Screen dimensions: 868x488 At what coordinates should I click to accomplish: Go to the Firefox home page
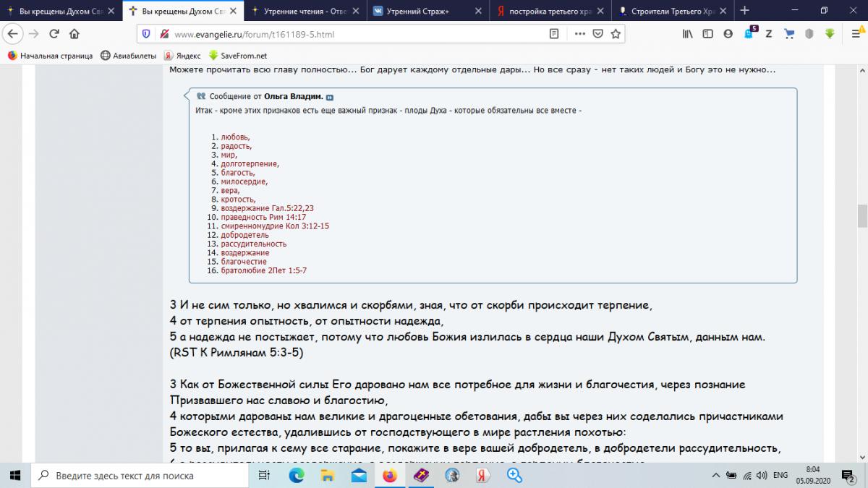click(x=75, y=34)
